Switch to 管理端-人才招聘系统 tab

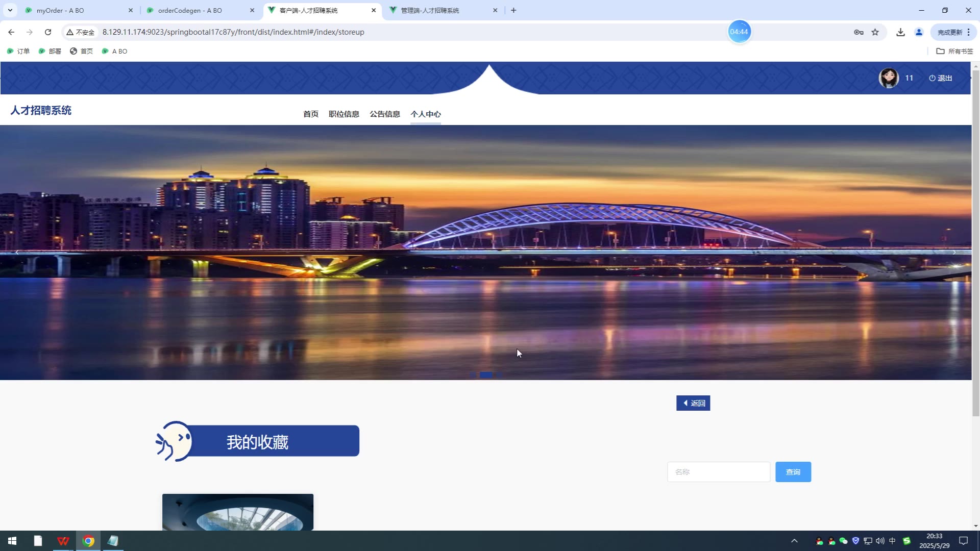tap(430, 10)
